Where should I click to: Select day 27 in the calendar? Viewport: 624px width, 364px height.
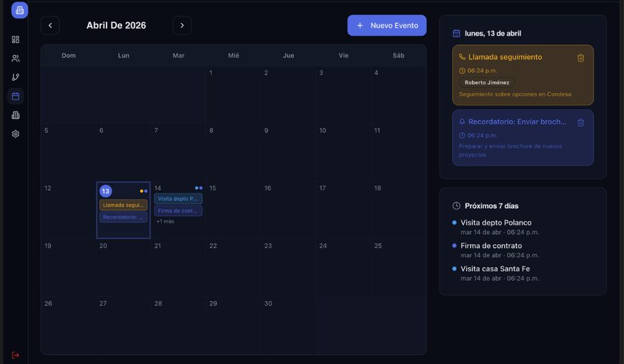coord(123,325)
